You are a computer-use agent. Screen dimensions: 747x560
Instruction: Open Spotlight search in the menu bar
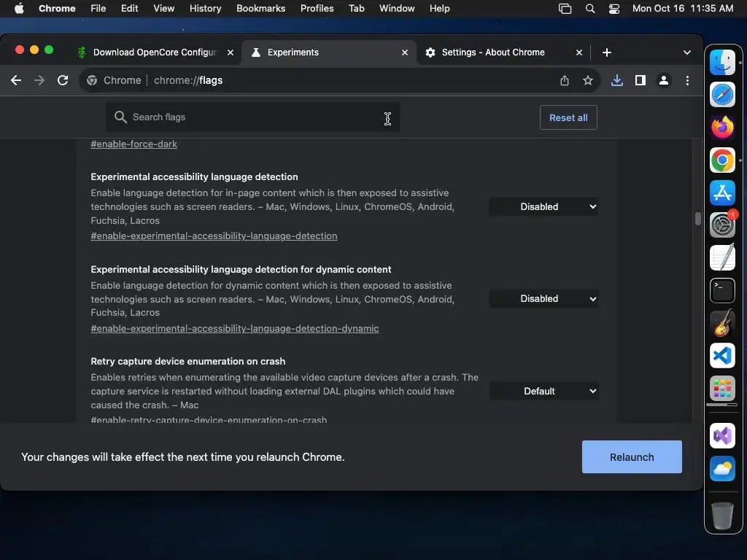pos(589,9)
